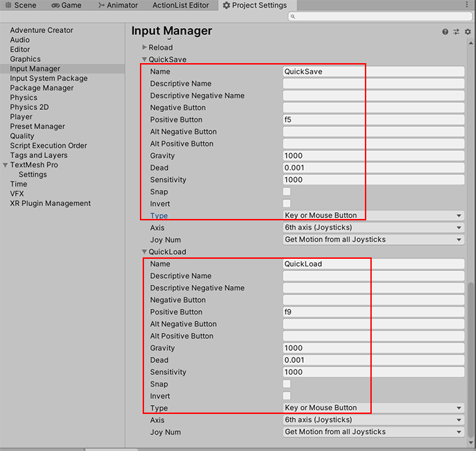The image size is (476, 451).
Task: Click the QuickLoad Dead field
Action: coord(373,360)
